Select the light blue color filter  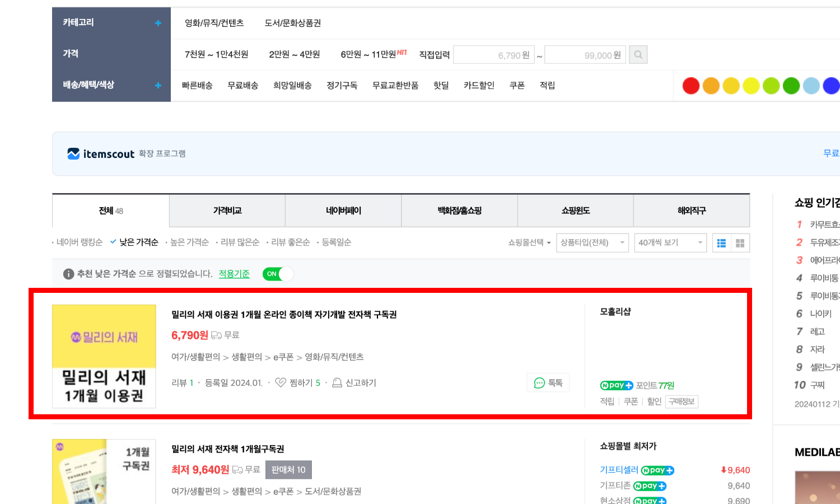(x=811, y=86)
